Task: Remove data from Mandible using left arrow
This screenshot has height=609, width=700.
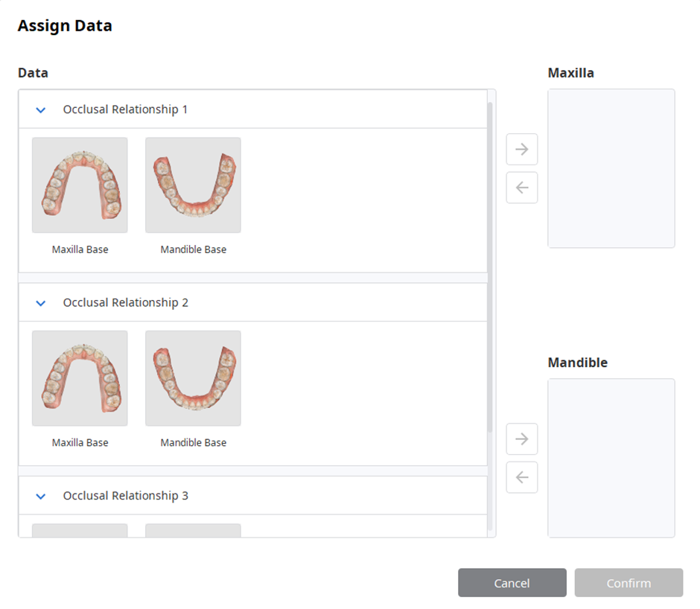Action: click(521, 477)
